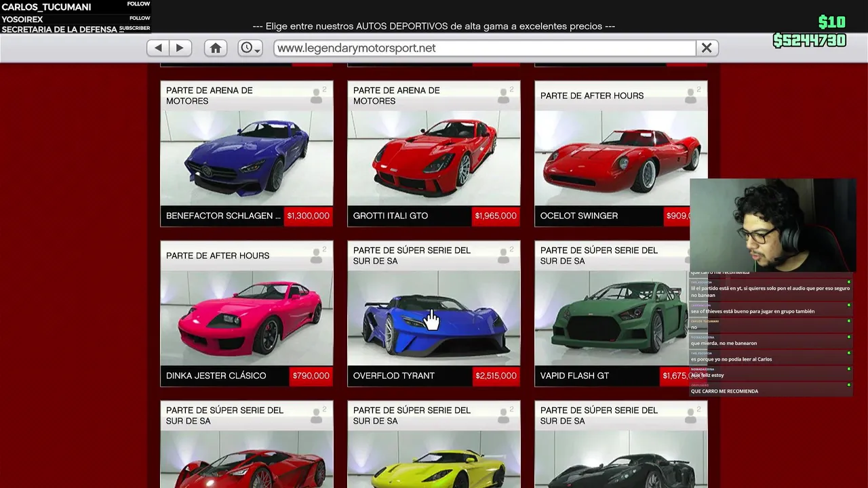
Task: Click the player-seats icon on Itali GTO card
Action: point(505,96)
